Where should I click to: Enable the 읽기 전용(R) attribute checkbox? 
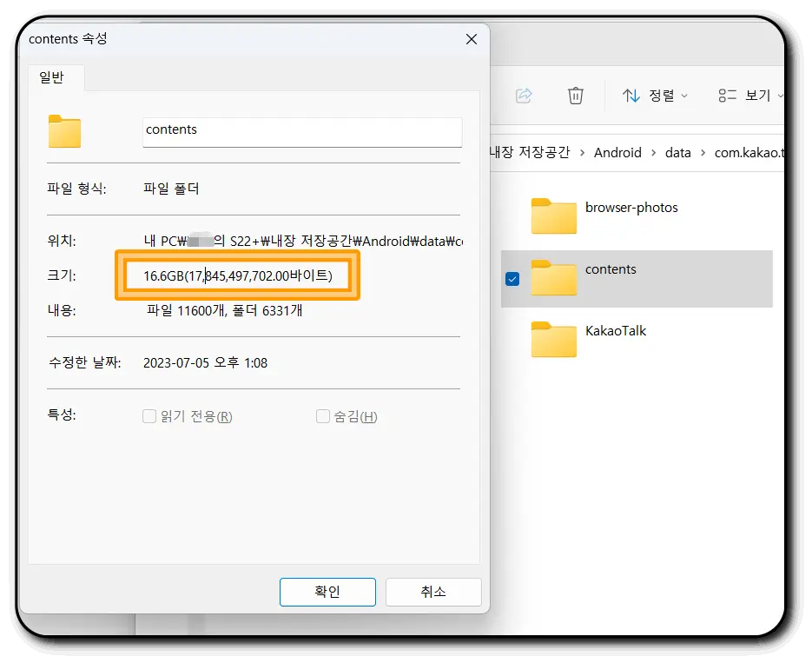click(149, 416)
